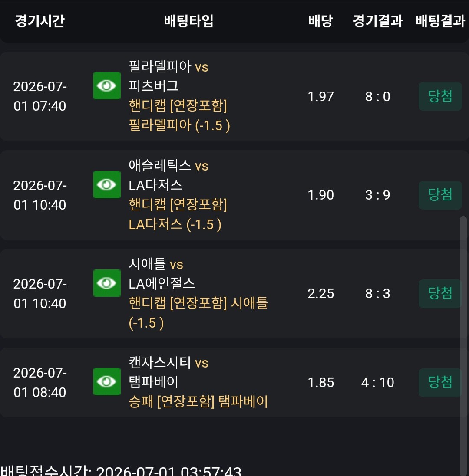Image resolution: width=469 pixels, height=476 pixels.
Task: Open the LA다저스 (-1.5) handicap bet text
Action: tap(175, 224)
